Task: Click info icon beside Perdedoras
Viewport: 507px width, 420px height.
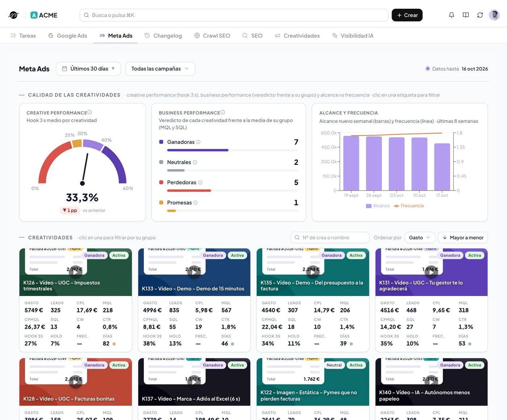Action: coord(200,183)
